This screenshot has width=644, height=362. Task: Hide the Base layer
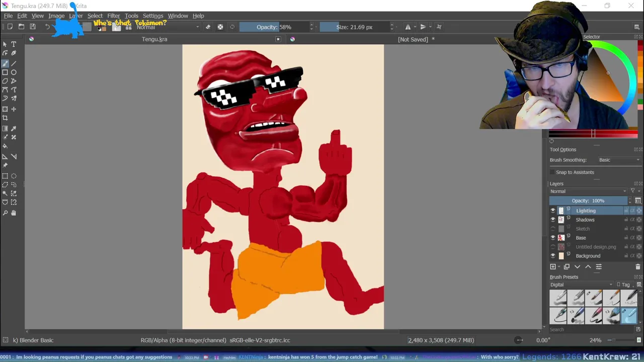tap(553, 238)
